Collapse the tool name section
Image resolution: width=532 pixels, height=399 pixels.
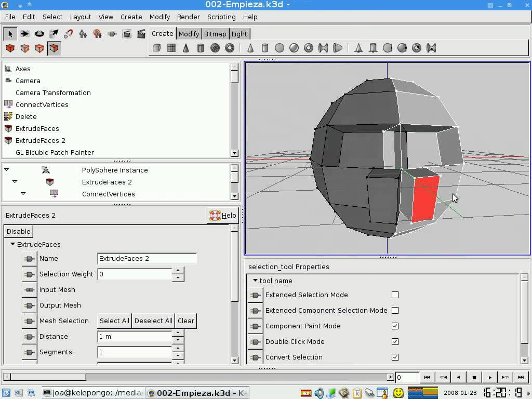[x=255, y=281]
